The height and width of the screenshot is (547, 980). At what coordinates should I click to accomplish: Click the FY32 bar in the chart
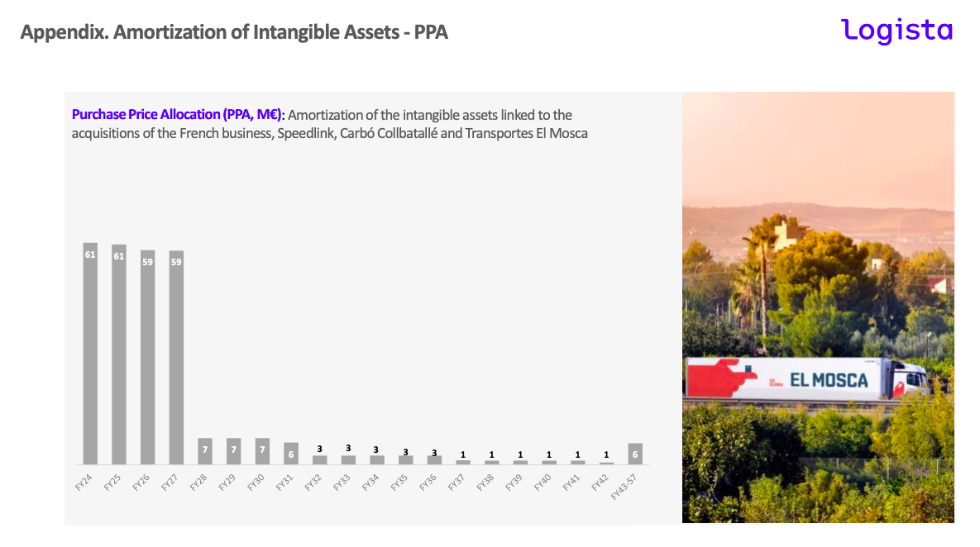tap(319, 460)
